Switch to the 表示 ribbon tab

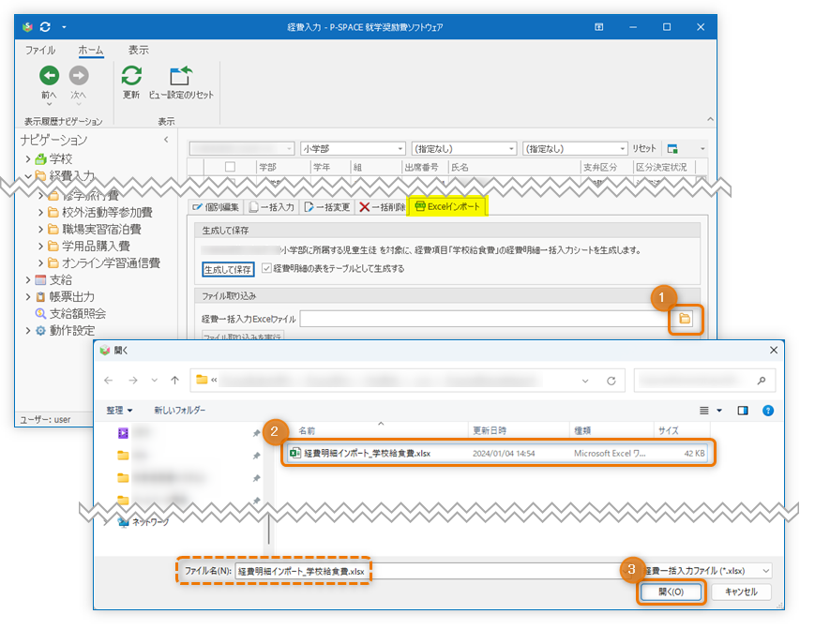point(139,50)
